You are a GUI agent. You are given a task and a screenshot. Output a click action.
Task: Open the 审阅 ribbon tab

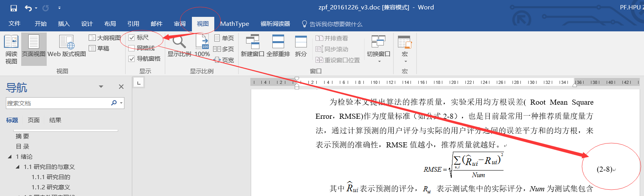[x=180, y=24]
